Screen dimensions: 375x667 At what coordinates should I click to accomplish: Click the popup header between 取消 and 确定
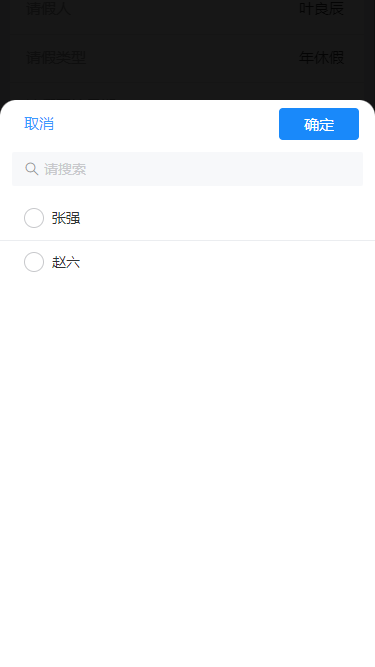166,124
